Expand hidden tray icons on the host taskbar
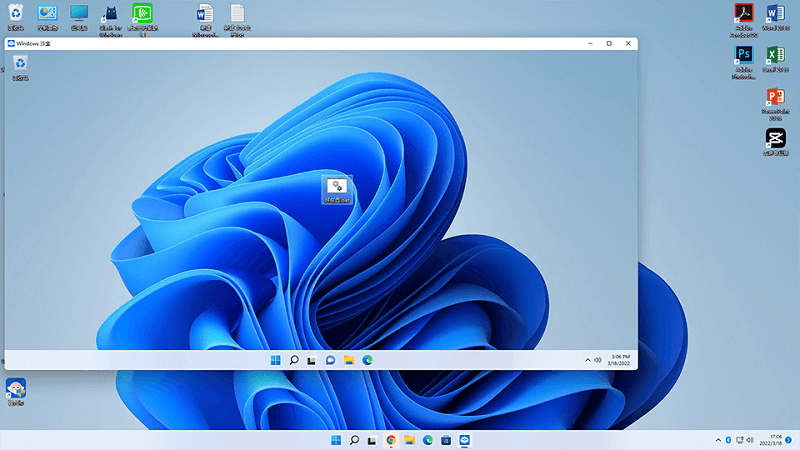The width and height of the screenshot is (800, 450). [x=718, y=440]
